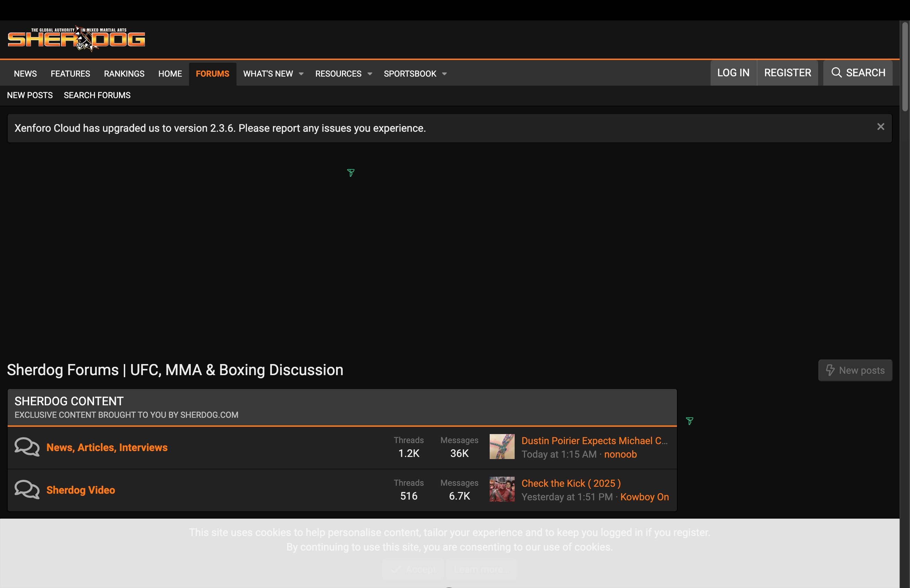This screenshot has width=910, height=588.
Task: Open the Search button with magnifier
Action: 858,72
